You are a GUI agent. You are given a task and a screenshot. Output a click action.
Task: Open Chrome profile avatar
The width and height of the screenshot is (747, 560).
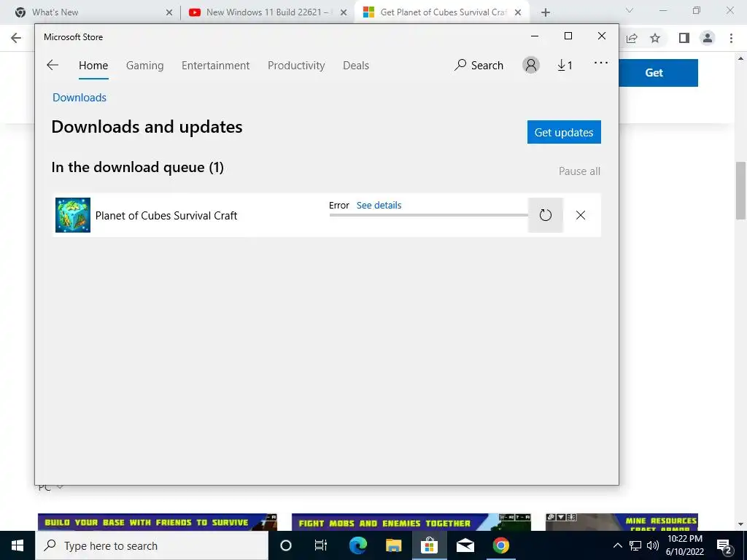(x=708, y=38)
